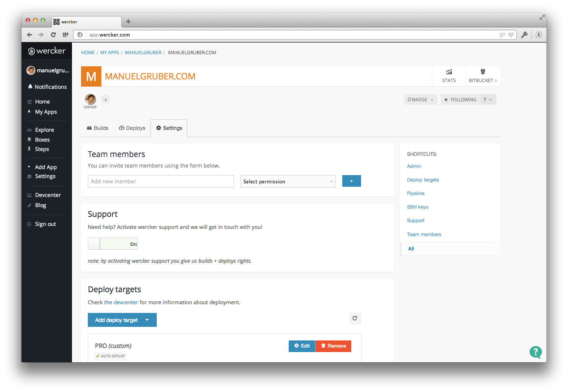Screen dimensions: 568x392
Task: Select the Settings tab
Action: point(169,128)
